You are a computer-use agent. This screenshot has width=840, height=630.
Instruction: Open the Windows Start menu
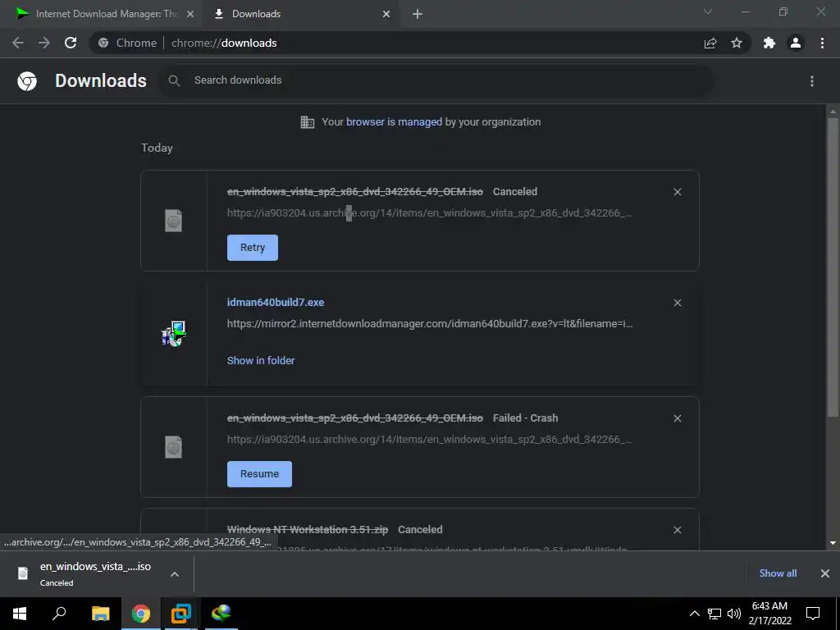point(20,614)
